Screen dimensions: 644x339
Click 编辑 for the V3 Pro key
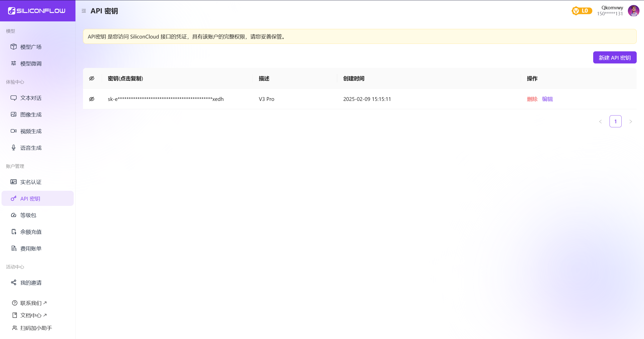click(547, 99)
